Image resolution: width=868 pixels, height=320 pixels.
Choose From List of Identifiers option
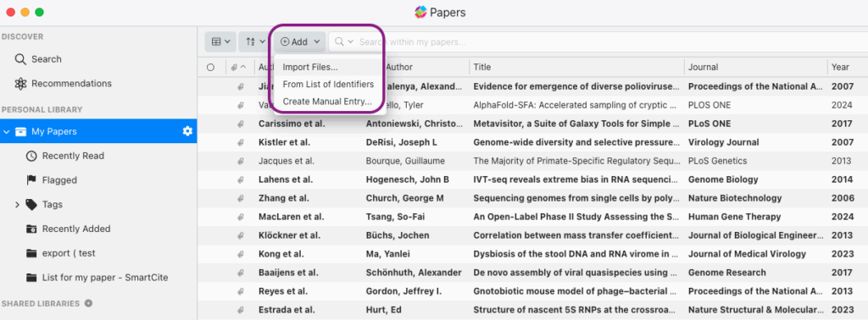coord(328,85)
